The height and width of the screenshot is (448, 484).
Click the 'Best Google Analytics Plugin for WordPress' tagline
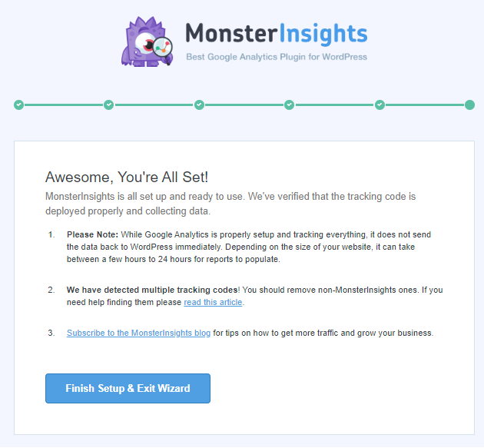[x=277, y=57]
